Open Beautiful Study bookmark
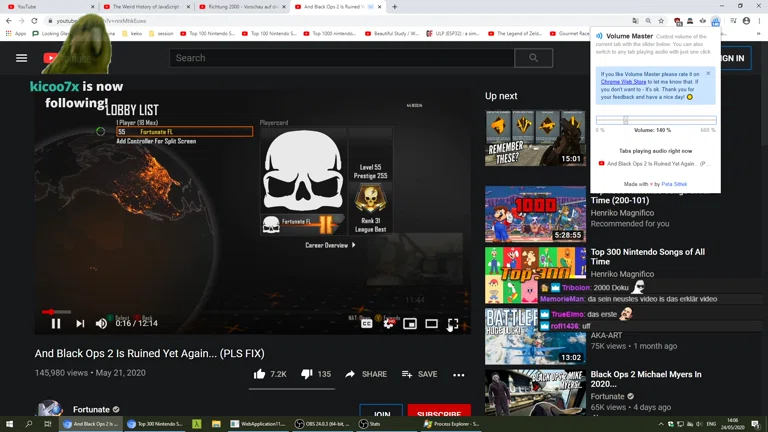 click(x=392, y=33)
